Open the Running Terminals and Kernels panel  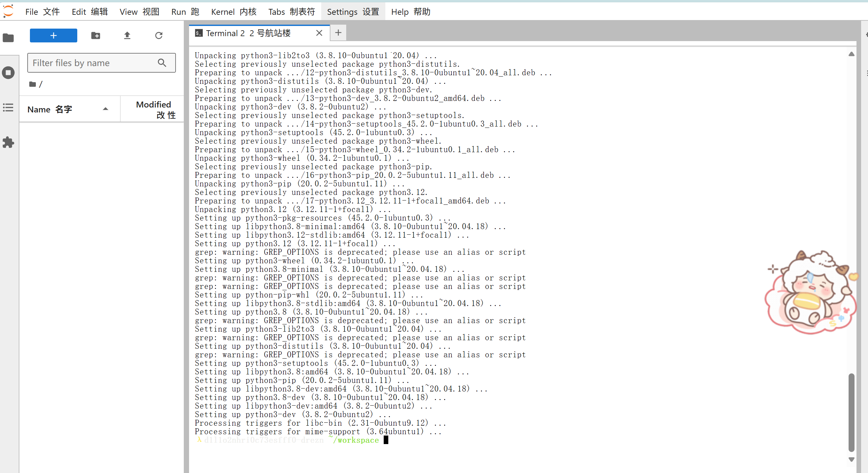[9, 72]
